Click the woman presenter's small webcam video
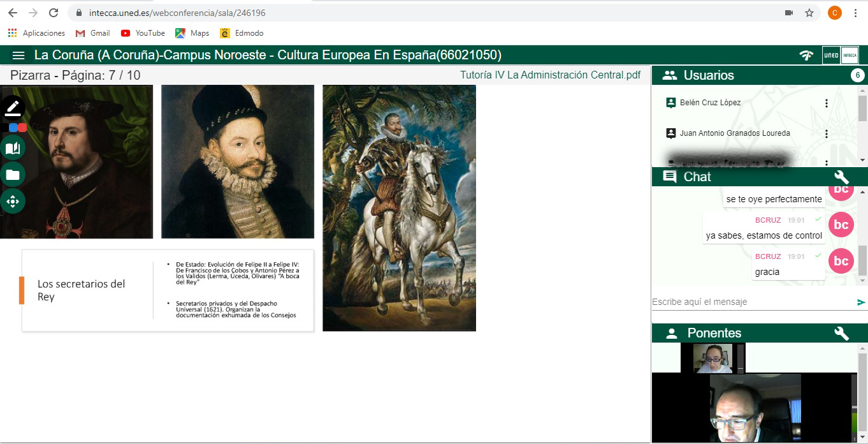 pyautogui.click(x=712, y=358)
